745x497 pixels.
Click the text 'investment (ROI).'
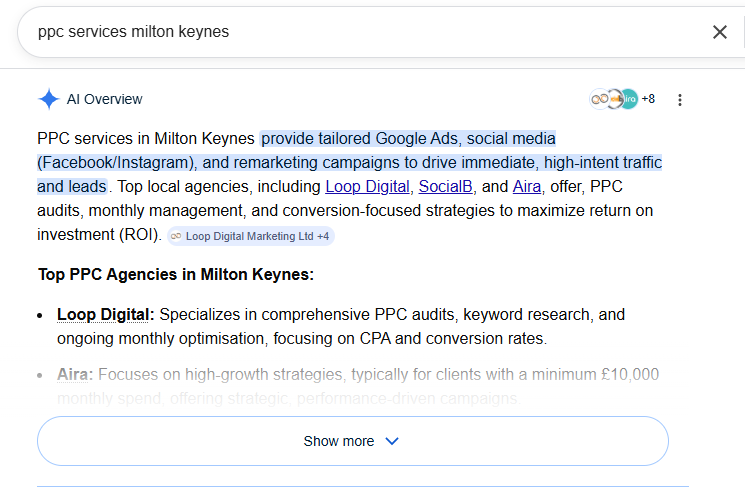(x=99, y=235)
